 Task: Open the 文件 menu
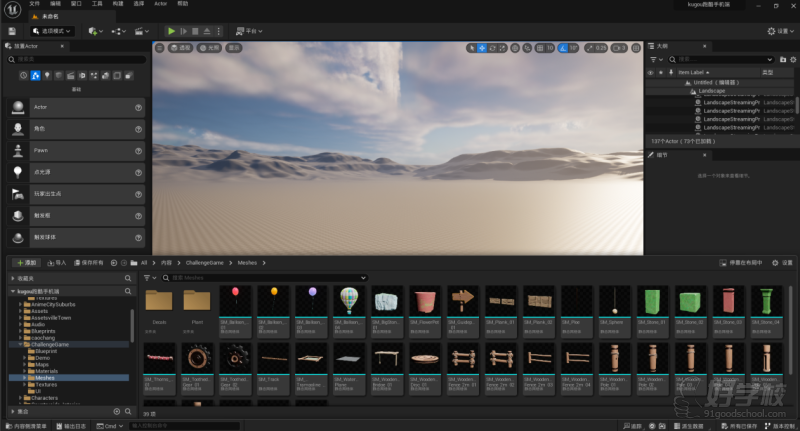click(35, 4)
